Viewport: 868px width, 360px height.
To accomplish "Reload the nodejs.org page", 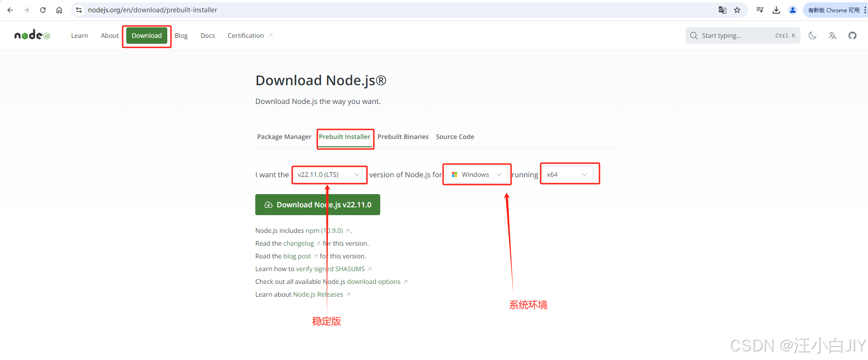I will [x=43, y=10].
